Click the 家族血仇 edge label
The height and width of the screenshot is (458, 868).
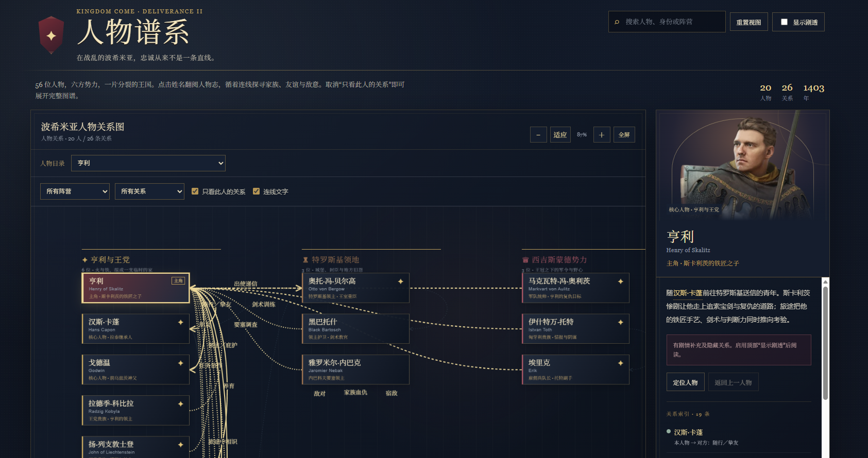[356, 393]
